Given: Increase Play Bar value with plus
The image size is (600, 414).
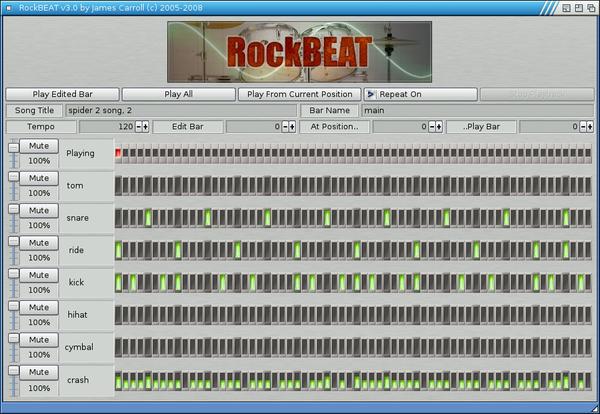Looking at the screenshot, I should click(x=588, y=127).
